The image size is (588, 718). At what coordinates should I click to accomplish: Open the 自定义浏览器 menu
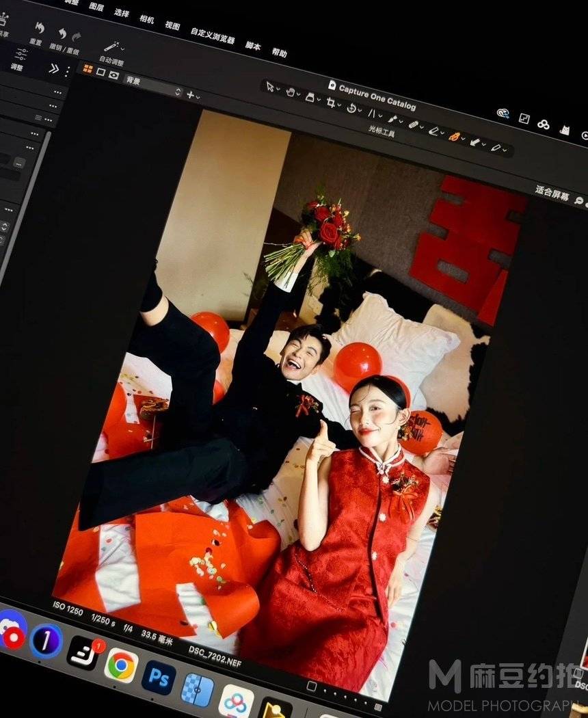pos(213,36)
